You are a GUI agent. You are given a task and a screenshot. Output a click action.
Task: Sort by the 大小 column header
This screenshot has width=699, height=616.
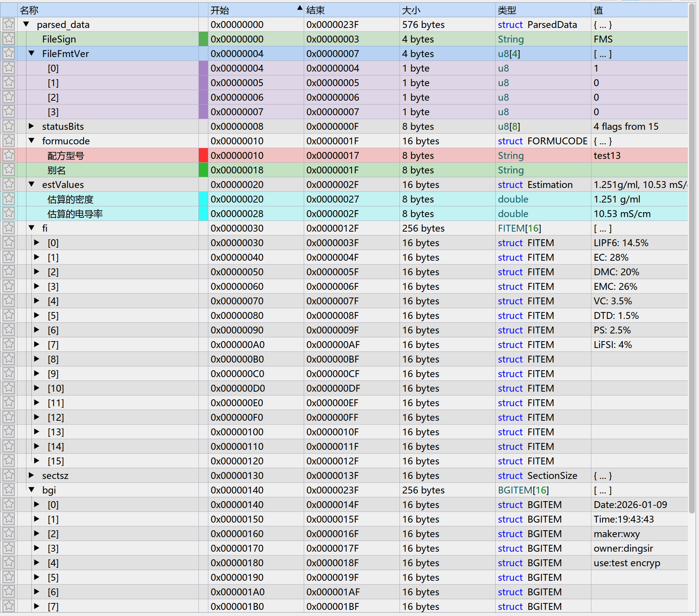coord(447,10)
